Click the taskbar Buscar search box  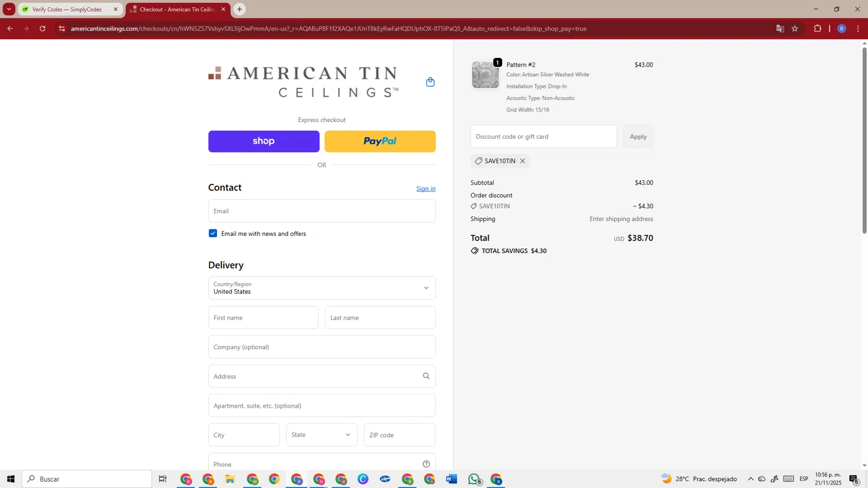point(87,479)
